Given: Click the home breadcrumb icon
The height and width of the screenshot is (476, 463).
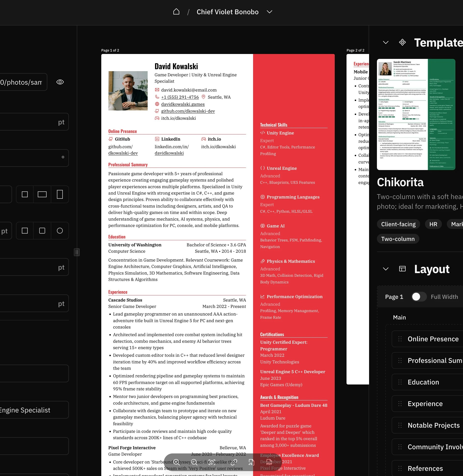Looking at the screenshot, I should 176,12.
